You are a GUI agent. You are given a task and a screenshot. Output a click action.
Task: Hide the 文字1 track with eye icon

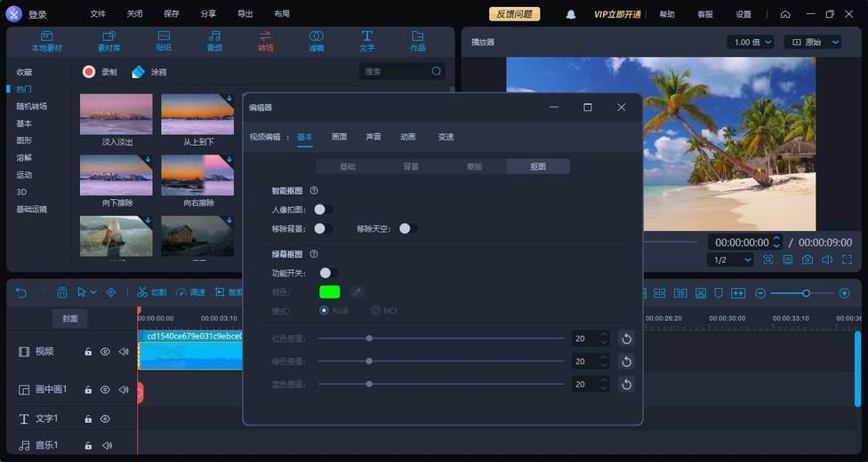coord(105,418)
